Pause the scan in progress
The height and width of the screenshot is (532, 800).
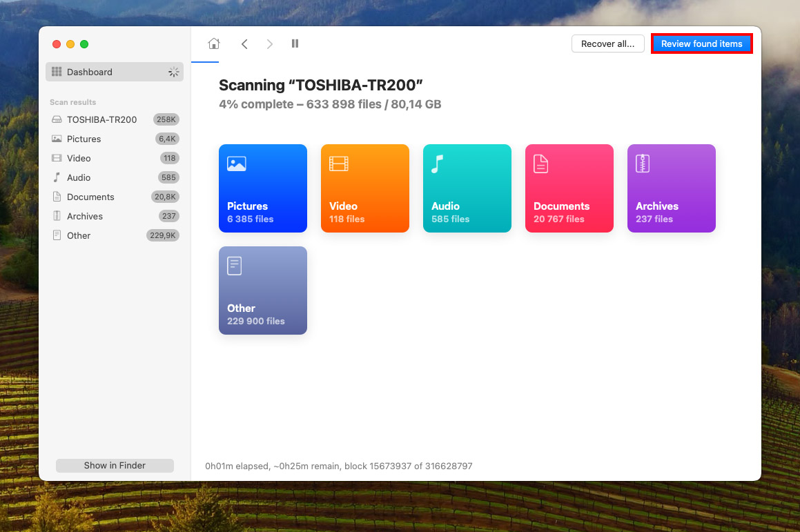295,43
